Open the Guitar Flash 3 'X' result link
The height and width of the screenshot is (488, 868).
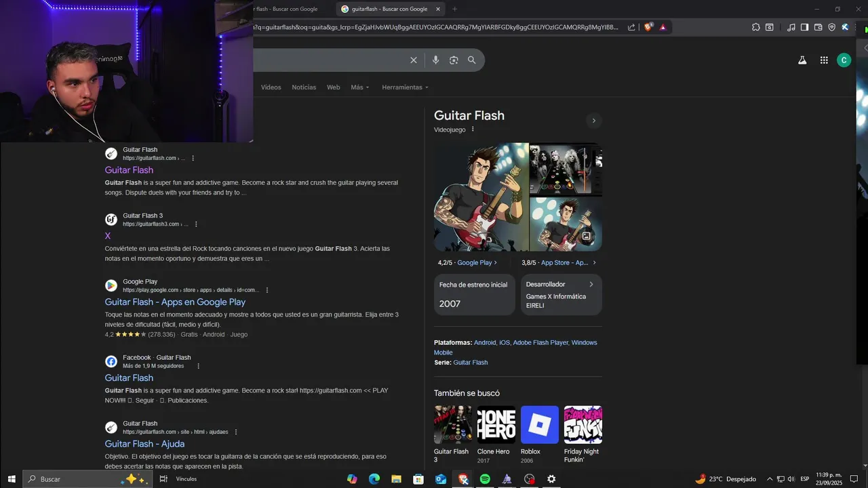point(108,236)
